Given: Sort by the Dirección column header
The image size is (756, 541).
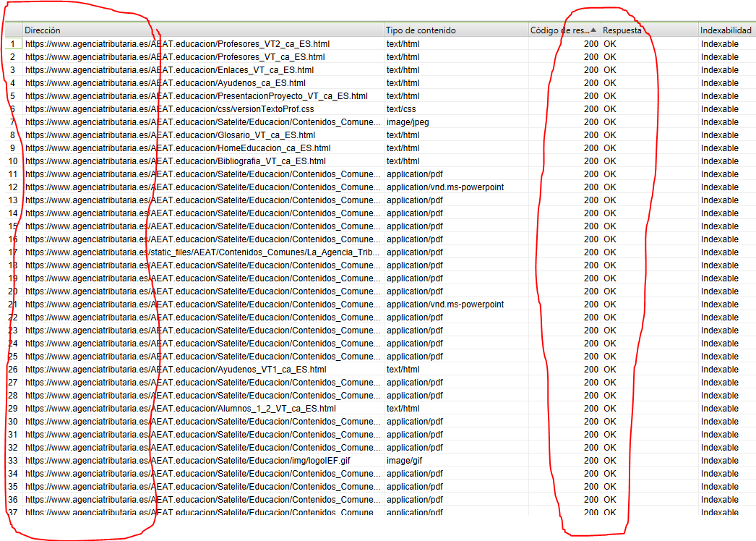Looking at the screenshot, I should click(x=43, y=30).
